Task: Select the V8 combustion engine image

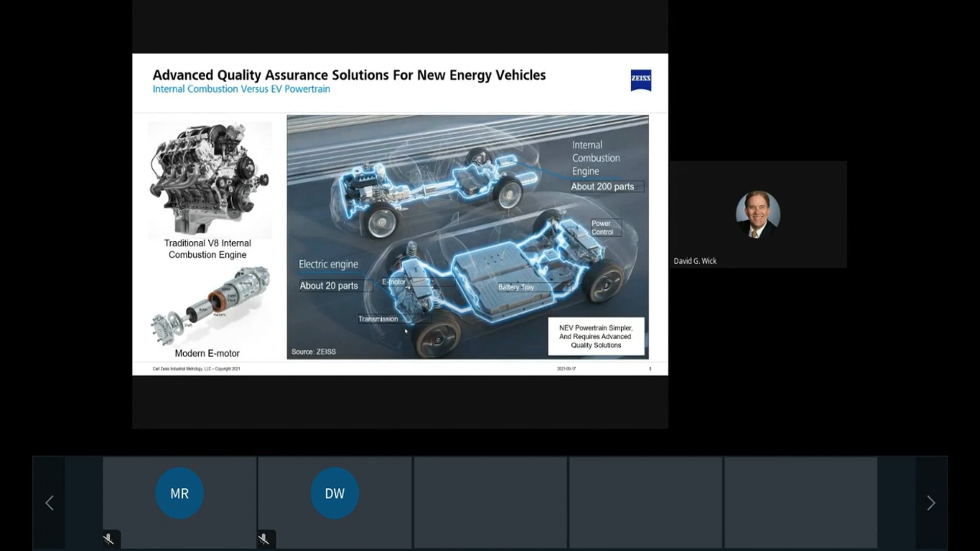Action: coord(210,180)
